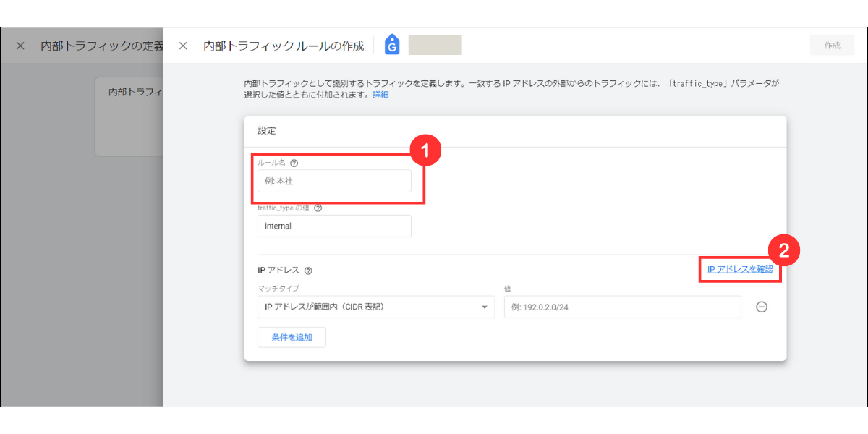Click the Google Tag icon in header
Viewport: 868px width, 434px height.
click(393, 45)
